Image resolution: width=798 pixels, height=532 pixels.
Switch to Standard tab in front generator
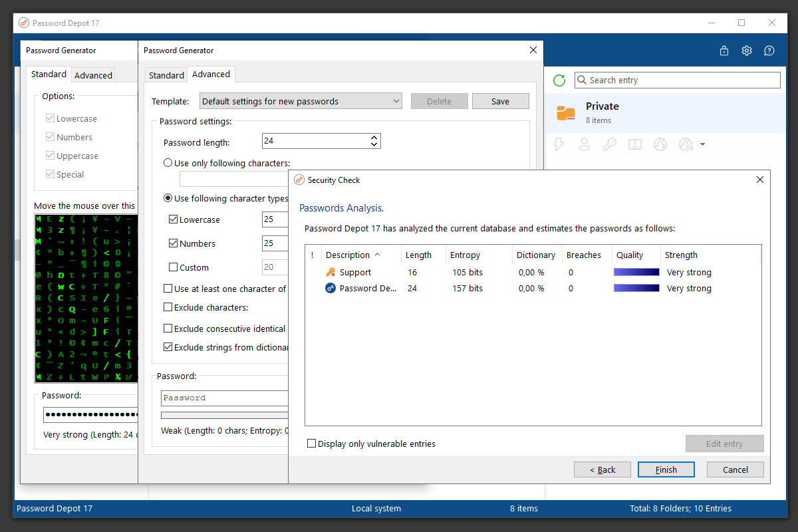[x=166, y=75]
